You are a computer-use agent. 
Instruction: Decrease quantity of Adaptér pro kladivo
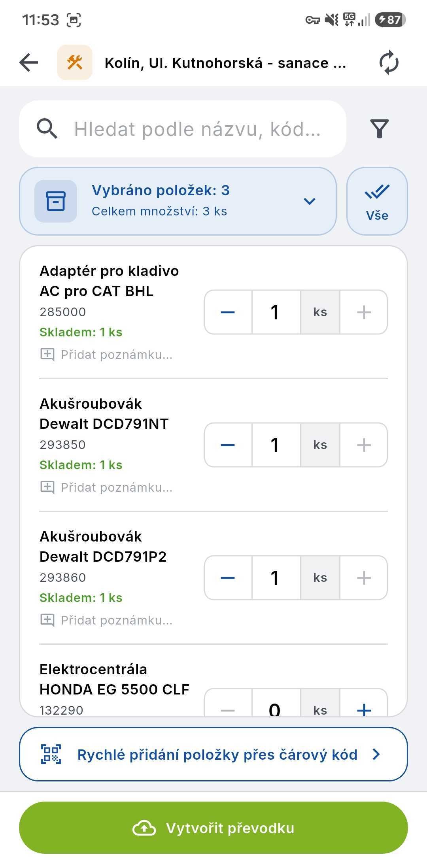(x=228, y=312)
